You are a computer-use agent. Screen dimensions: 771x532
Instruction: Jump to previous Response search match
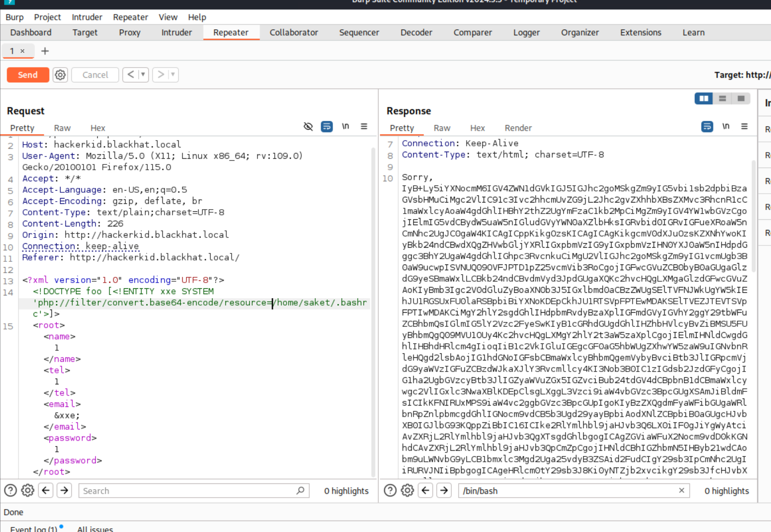point(426,490)
